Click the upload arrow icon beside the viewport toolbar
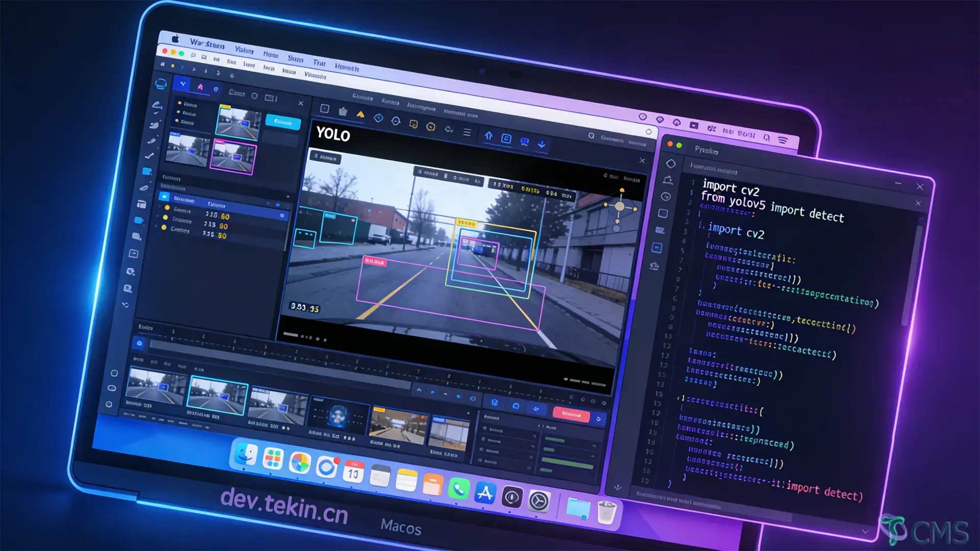Screen dimensions: 980x551 pyautogui.click(x=489, y=136)
